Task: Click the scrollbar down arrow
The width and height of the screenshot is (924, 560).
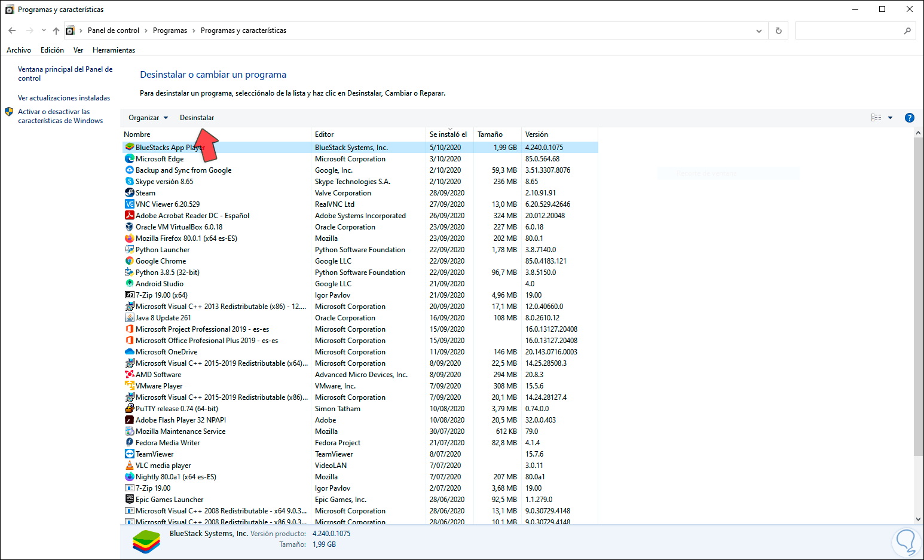Action: pyautogui.click(x=919, y=519)
